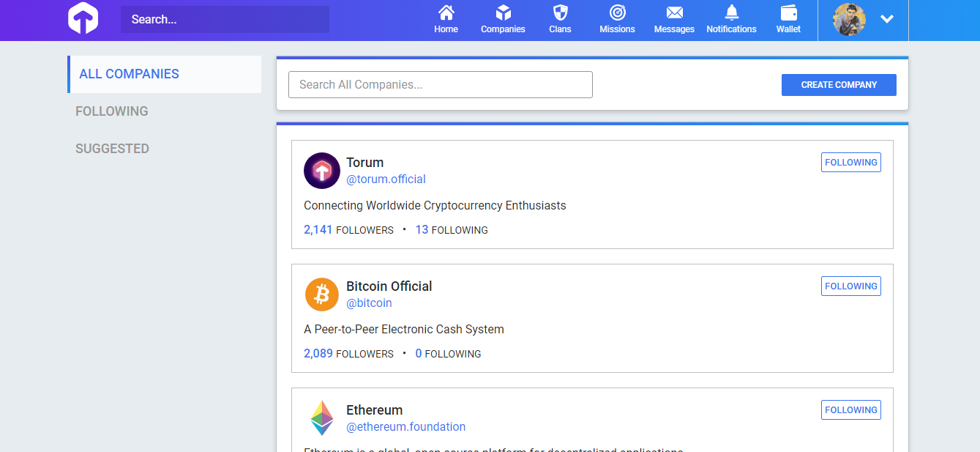
Task: Open the @torum.official handle link
Action: click(386, 179)
